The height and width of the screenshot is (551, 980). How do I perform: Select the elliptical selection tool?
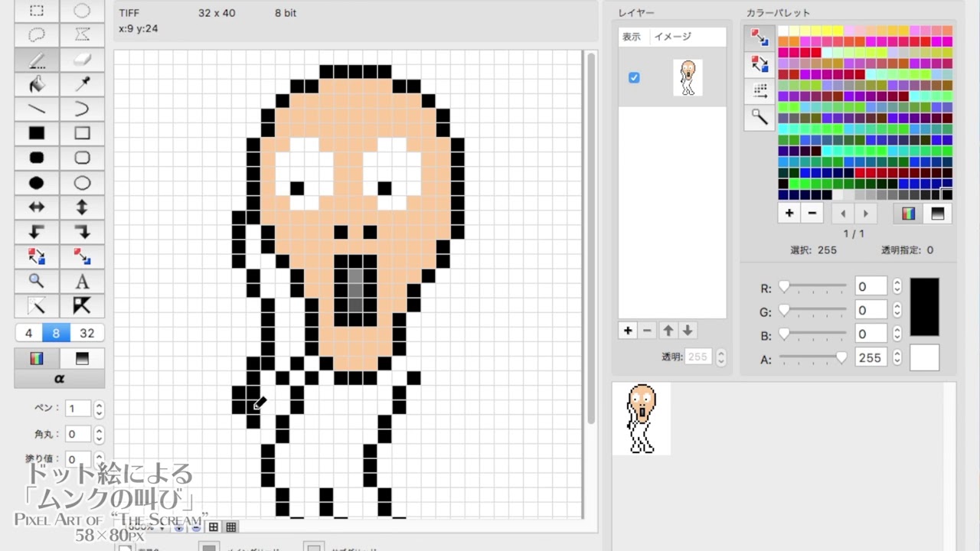(x=82, y=11)
